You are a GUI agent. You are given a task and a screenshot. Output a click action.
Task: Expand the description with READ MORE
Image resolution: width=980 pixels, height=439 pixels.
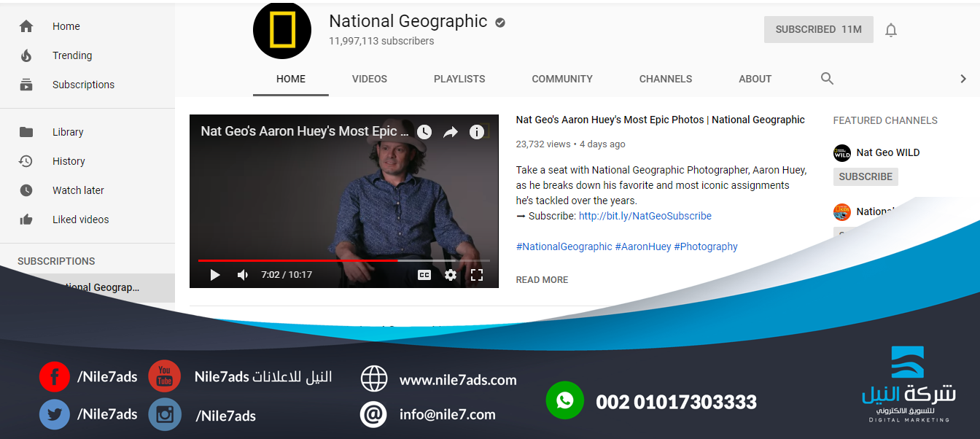(542, 280)
